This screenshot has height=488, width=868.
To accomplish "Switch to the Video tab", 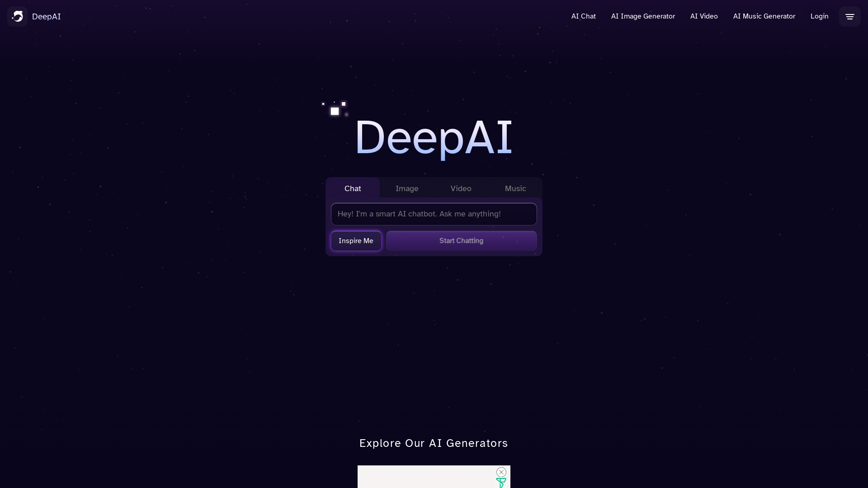I will (x=461, y=188).
